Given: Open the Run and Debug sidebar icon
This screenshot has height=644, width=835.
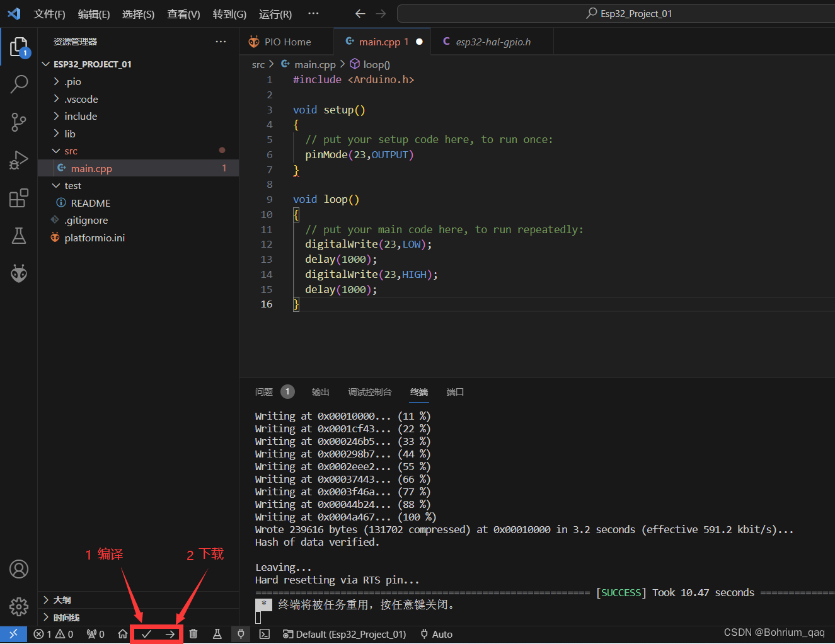Looking at the screenshot, I should pos(18,160).
